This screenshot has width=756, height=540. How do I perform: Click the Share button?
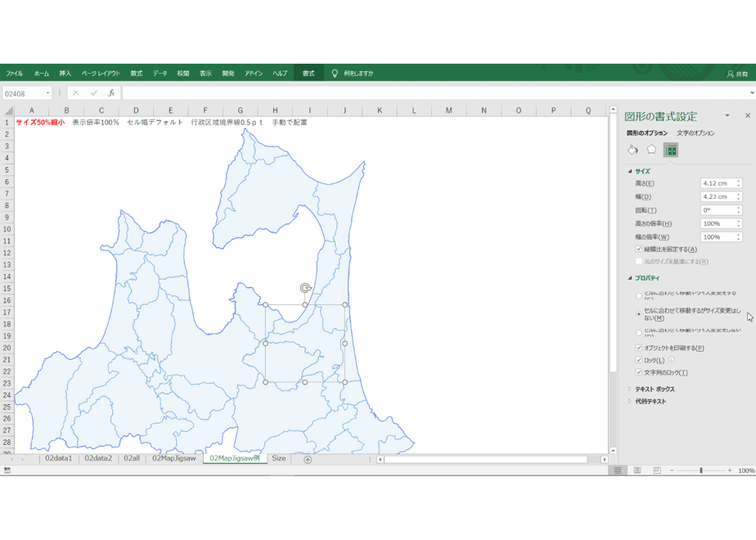tap(738, 74)
